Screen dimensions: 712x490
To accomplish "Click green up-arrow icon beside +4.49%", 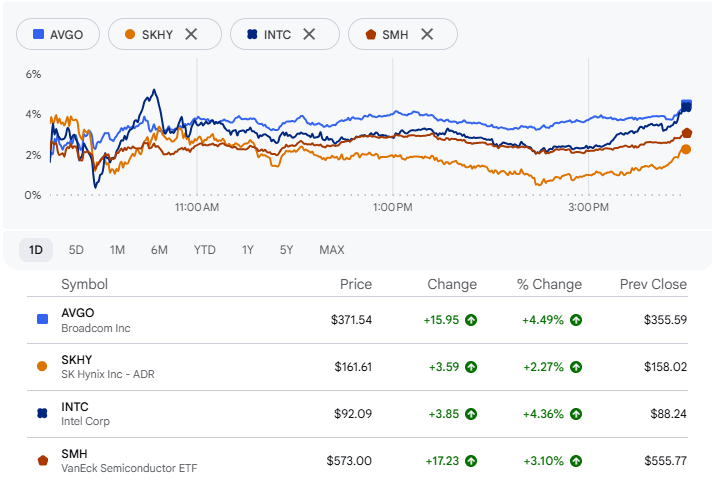I will [x=576, y=320].
